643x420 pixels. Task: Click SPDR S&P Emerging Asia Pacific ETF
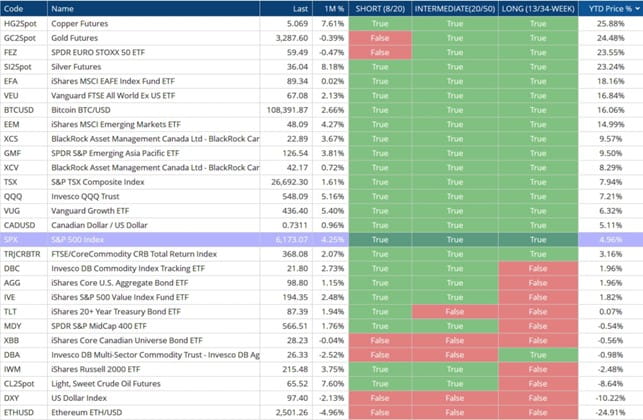click(115, 153)
